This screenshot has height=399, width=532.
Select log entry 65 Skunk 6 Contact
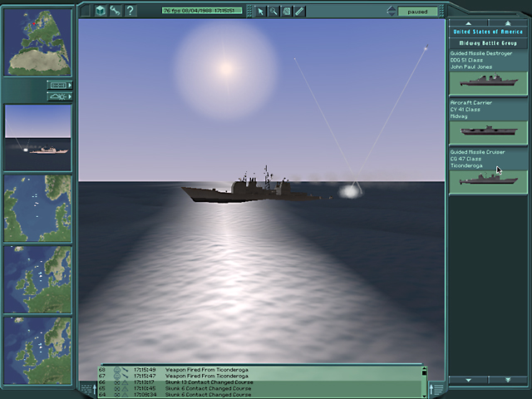point(259,388)
